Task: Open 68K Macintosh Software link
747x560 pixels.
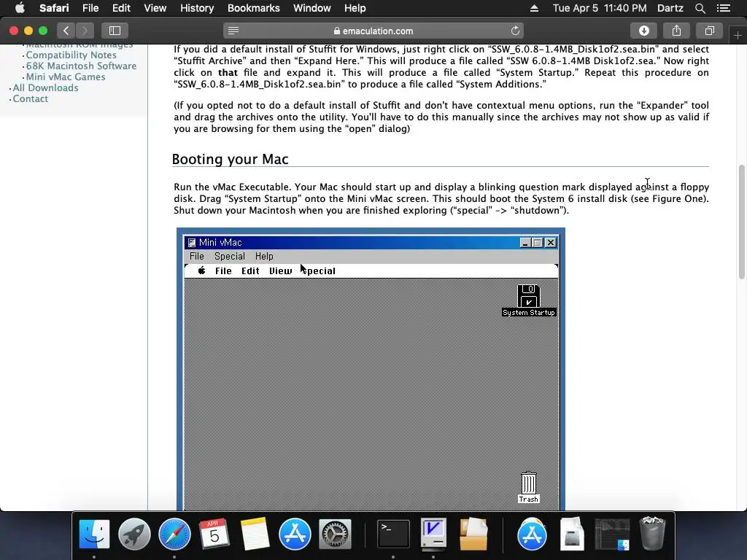Action: [x=81, y=66]
